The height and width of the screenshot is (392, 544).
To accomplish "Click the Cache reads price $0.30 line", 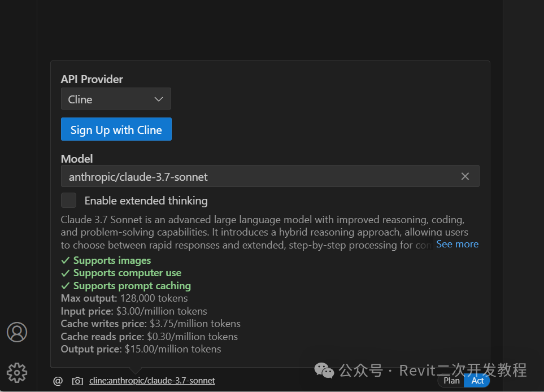I will tap(149, 337).
